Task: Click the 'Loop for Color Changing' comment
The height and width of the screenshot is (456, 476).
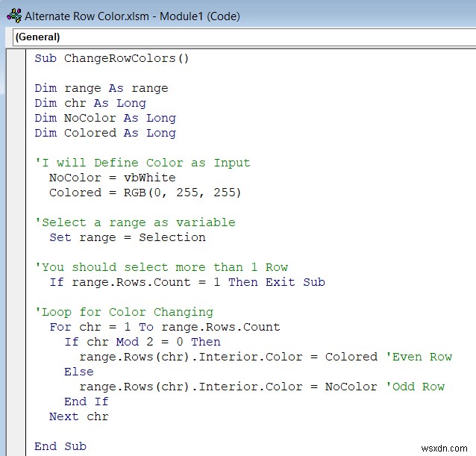Action: (124, 312)
